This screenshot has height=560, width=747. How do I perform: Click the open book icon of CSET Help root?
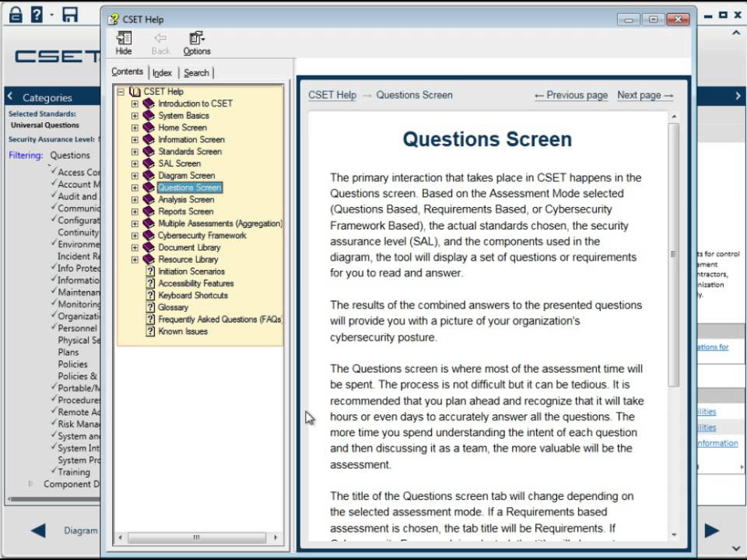(135, 92)
